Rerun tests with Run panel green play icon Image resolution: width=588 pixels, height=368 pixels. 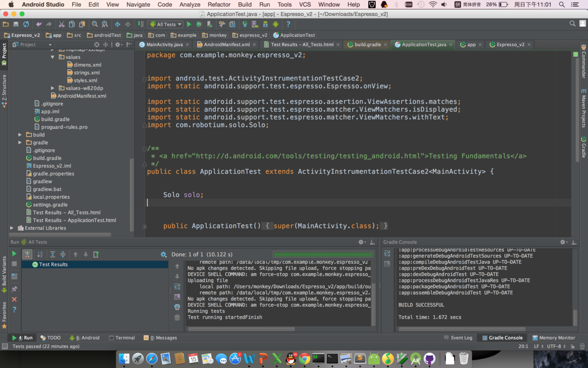tap(14, 254)
